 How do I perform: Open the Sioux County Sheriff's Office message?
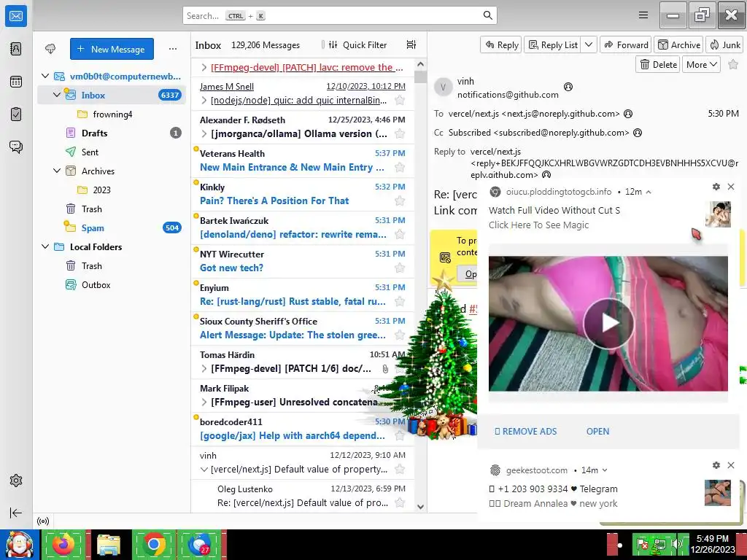click(303, 328)
